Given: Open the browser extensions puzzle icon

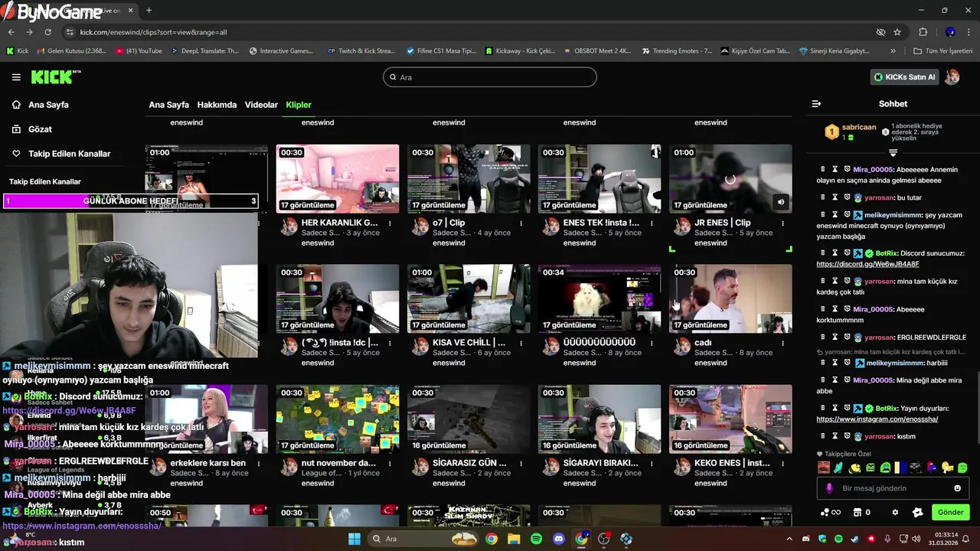Looking at the screenshot, I should [923, 32].
